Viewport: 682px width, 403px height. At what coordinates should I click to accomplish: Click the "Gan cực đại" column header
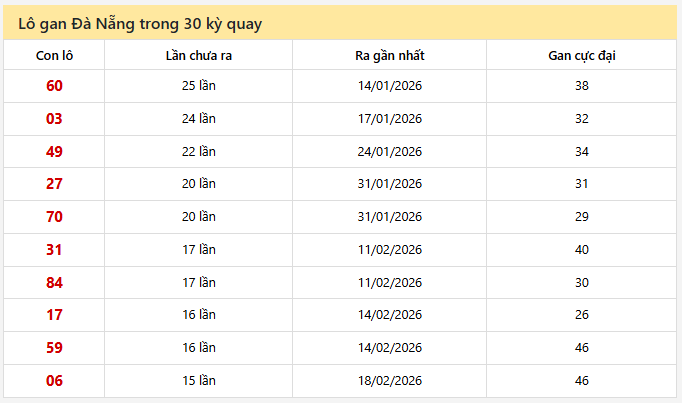[x=582, y=55]
